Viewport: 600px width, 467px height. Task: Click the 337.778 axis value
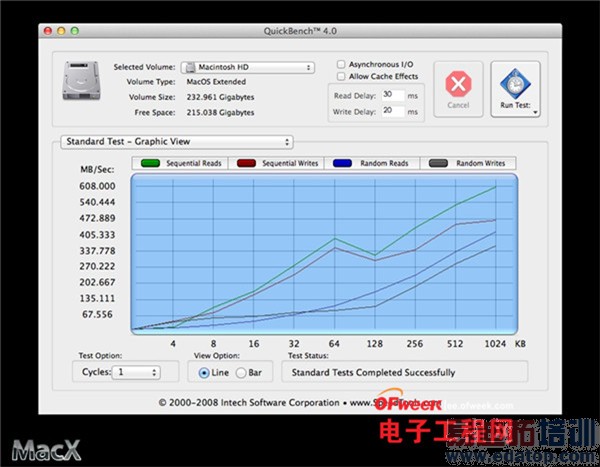[97, 251]
